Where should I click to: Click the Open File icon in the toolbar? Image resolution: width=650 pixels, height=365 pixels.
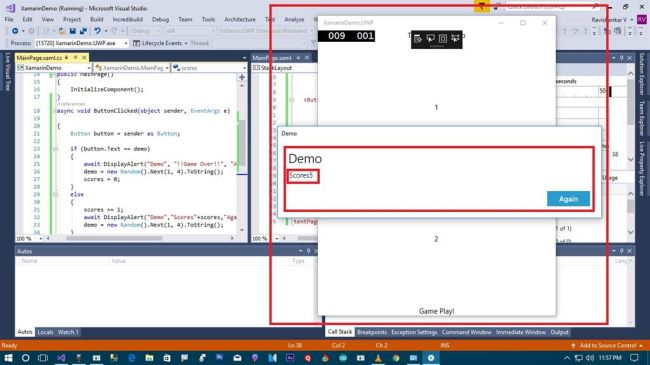point(62,31)
